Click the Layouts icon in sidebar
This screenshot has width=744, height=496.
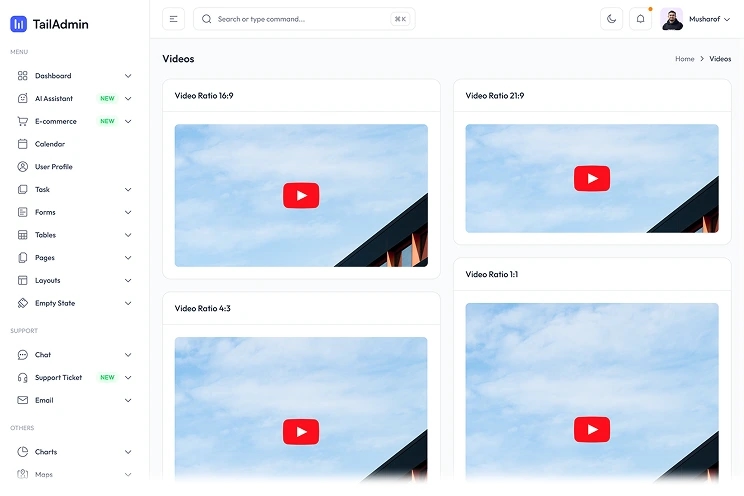[x=22, y=281]
